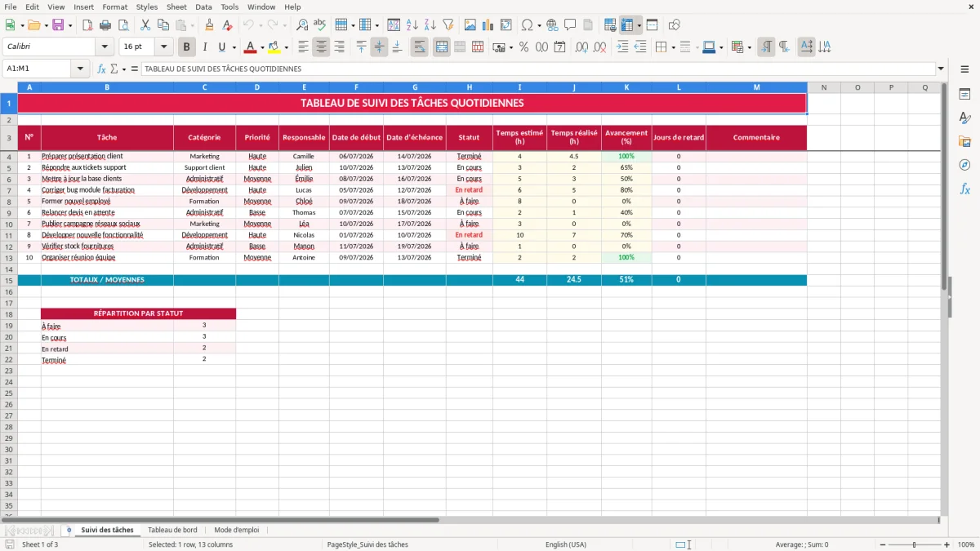Click the Copy icon
The width and height of the screenshot is (980, 551).
coord(163,25)
